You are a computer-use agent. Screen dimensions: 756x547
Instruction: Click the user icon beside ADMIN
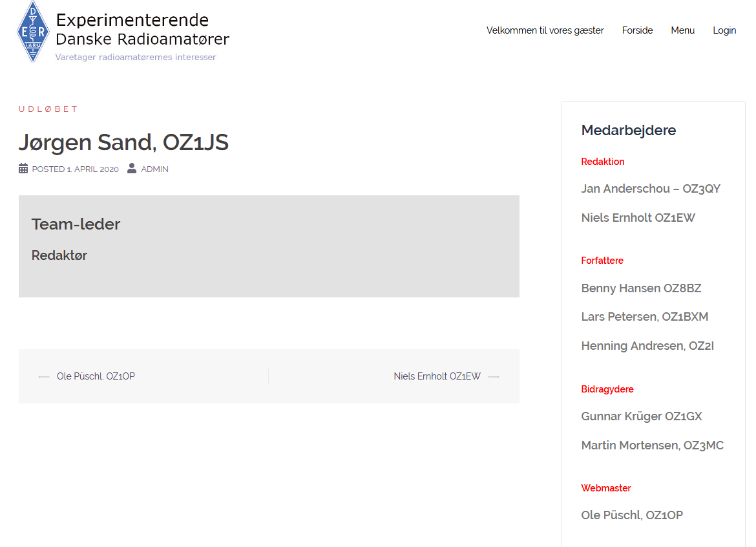132,169
